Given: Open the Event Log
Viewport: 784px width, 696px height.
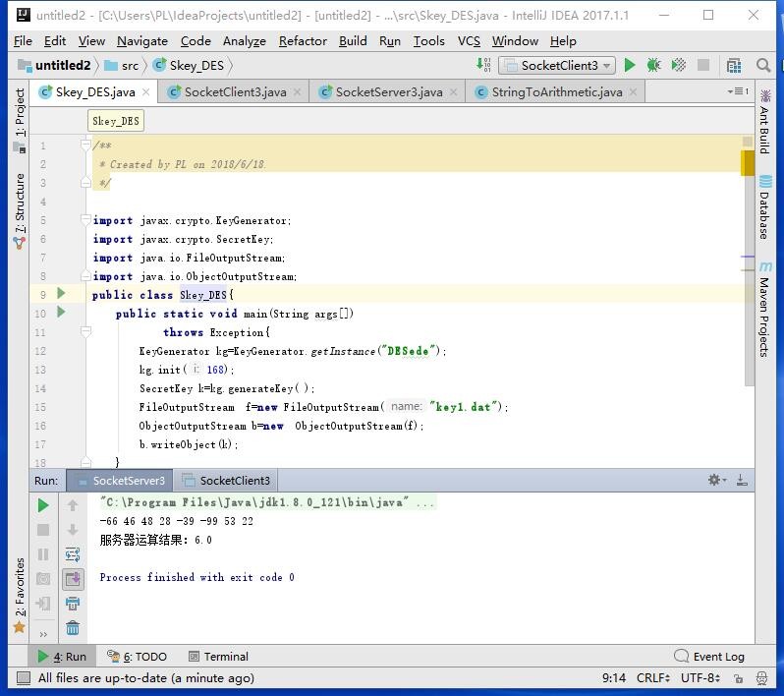Looking at the screenshot, I should (710, 656).
